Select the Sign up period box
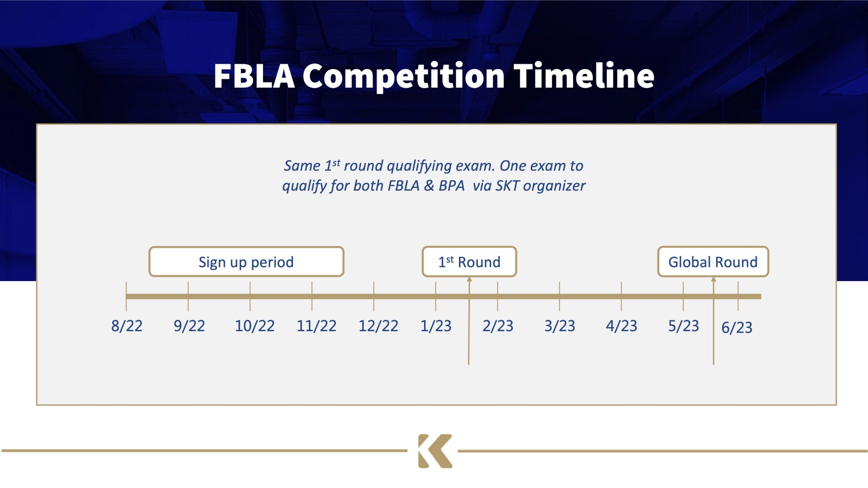 [246, 262]
